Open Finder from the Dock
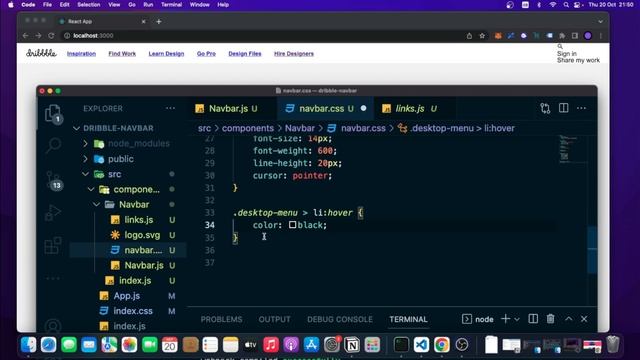Screen dimensions: 640x360 pos(28,345)
